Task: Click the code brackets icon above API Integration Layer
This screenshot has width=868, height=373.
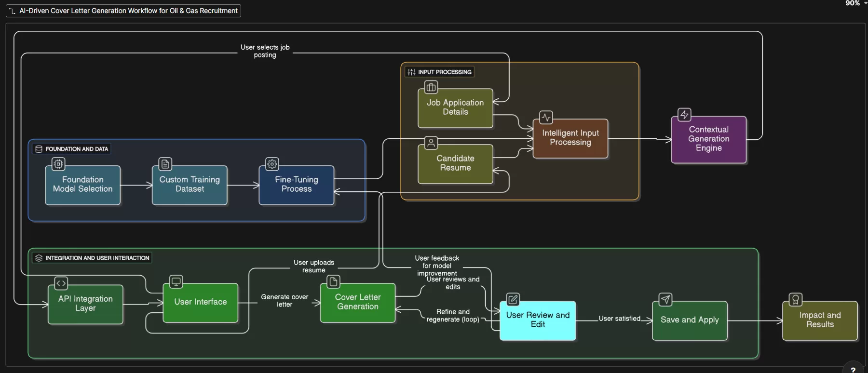Action: tap(61, 283)
